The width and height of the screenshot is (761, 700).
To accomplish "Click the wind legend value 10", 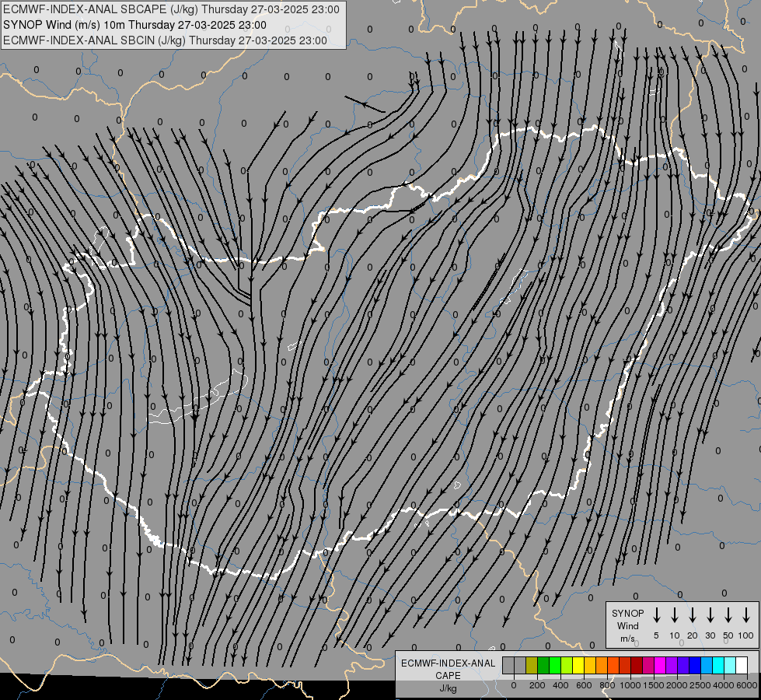I will pos(675,635).
